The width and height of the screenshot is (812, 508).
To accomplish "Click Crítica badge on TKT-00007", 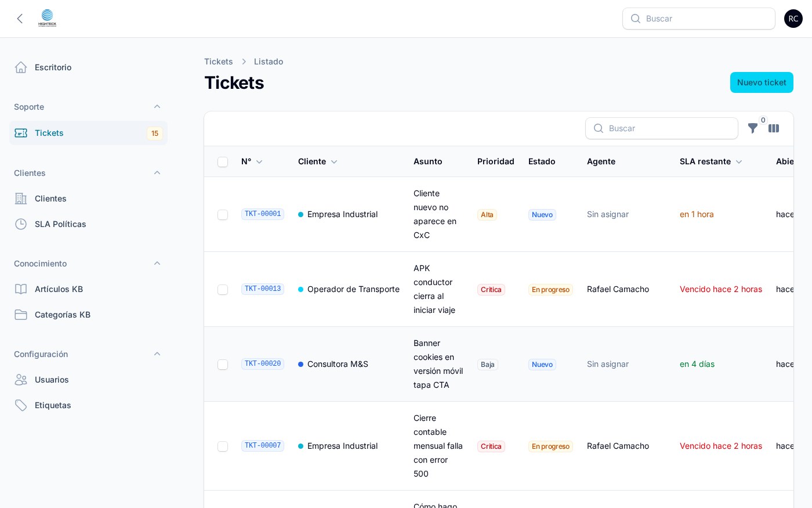I will [491, 446].
